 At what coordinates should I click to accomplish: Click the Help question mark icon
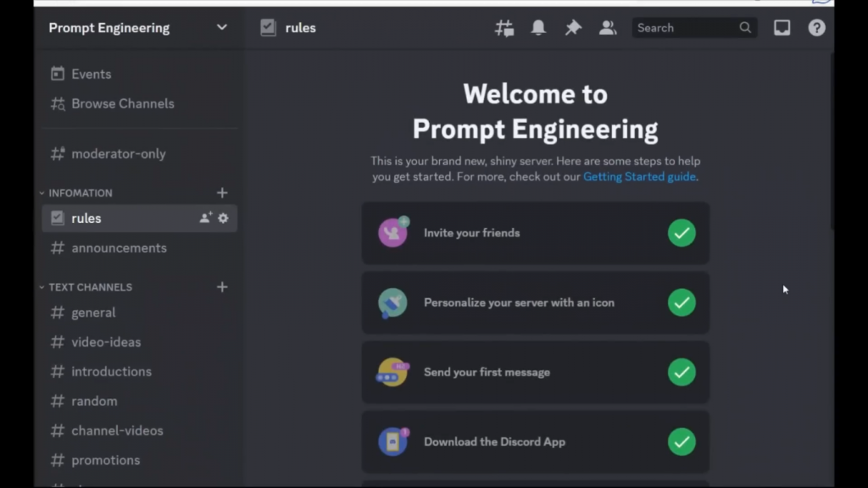click(816, 28)
